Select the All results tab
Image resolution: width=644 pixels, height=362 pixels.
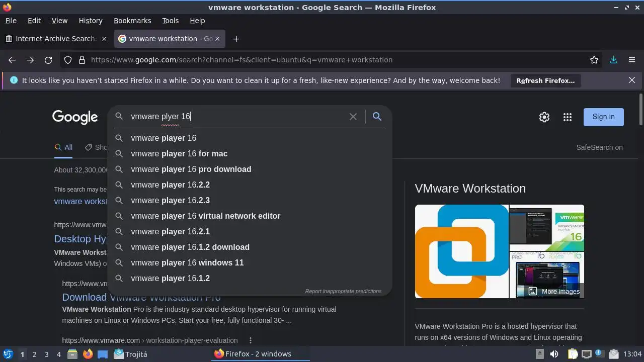pos(63,147)
